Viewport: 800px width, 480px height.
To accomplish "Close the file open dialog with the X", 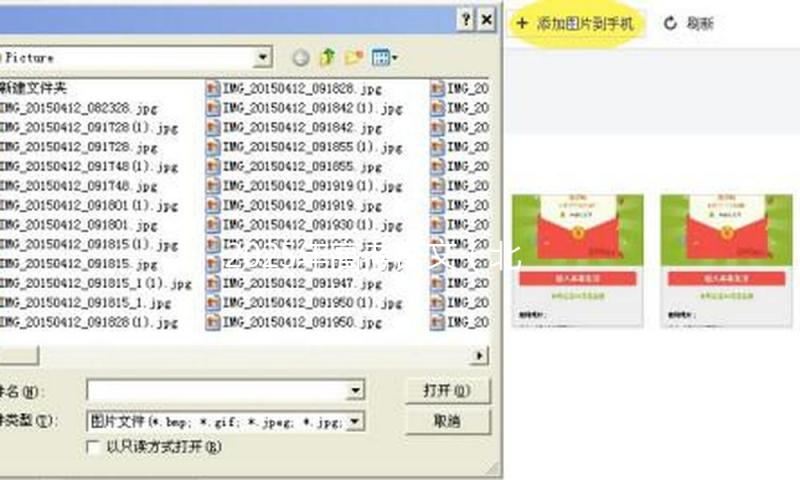I will [x=487, y=20].
